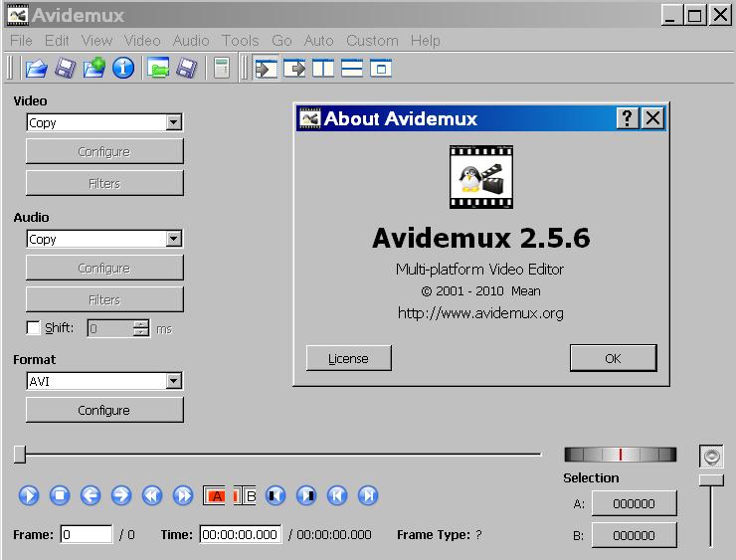Screen dimensions: 736x560
Task: Jump to previous keyframe button
Action: (152, 495)
